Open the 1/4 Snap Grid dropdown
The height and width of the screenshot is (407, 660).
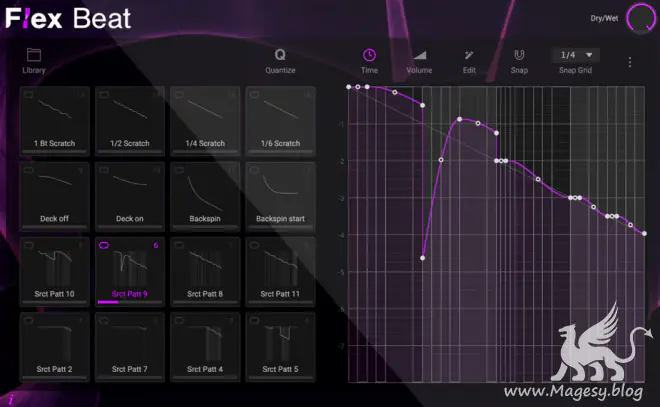click(x=575, y=55)
